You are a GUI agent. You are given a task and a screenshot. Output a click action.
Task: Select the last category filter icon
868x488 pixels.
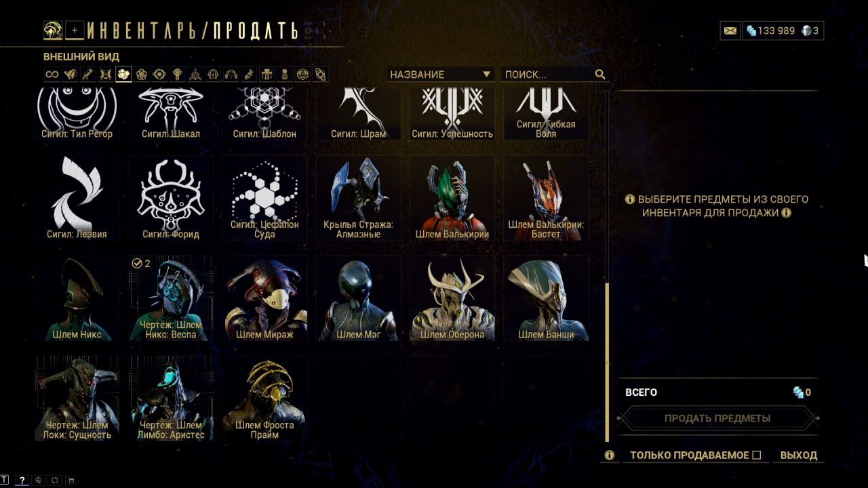coord(321,75)
